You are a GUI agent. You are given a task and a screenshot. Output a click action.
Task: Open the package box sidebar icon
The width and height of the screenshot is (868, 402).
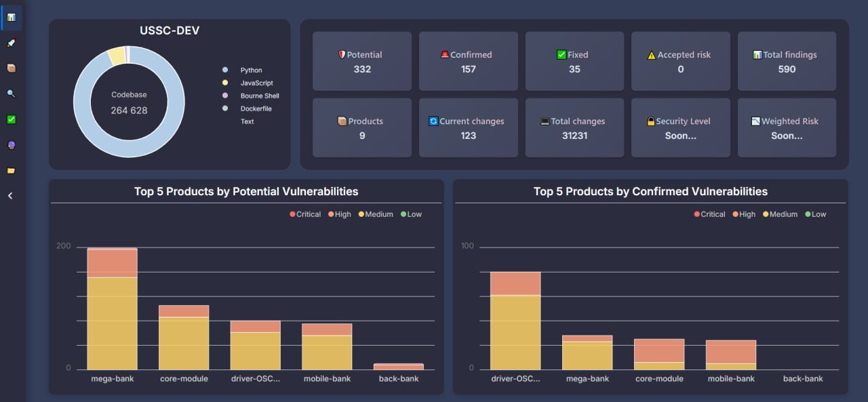tap(11, 68)
